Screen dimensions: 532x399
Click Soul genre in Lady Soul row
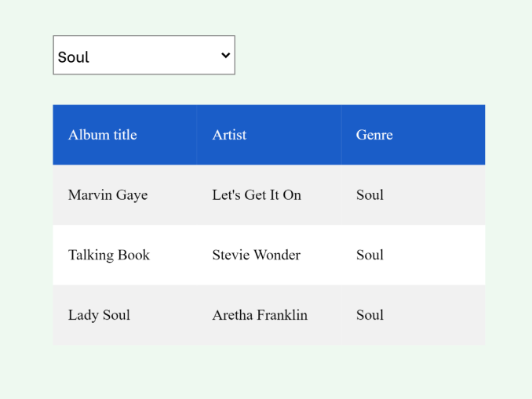pos(370,315)
